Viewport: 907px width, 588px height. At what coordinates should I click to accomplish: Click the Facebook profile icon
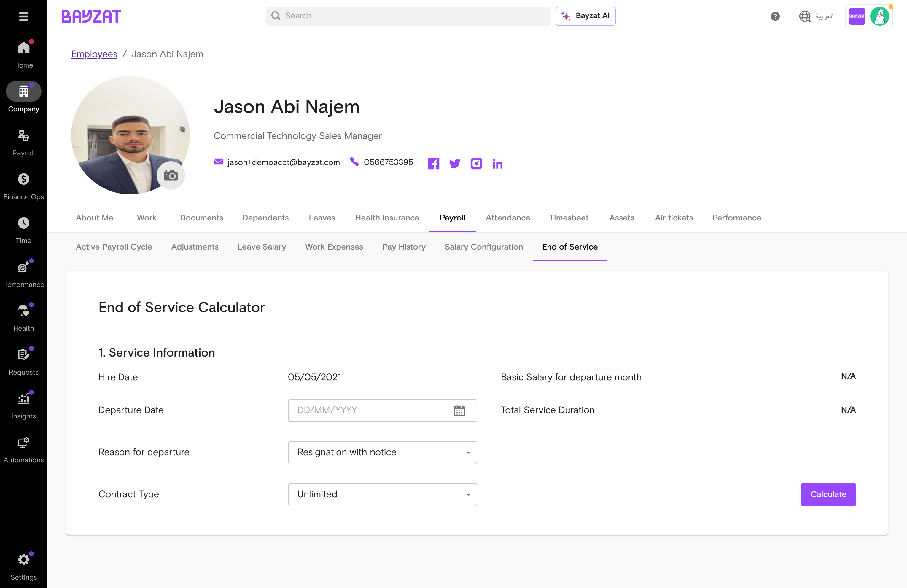(x=433, y=164)
